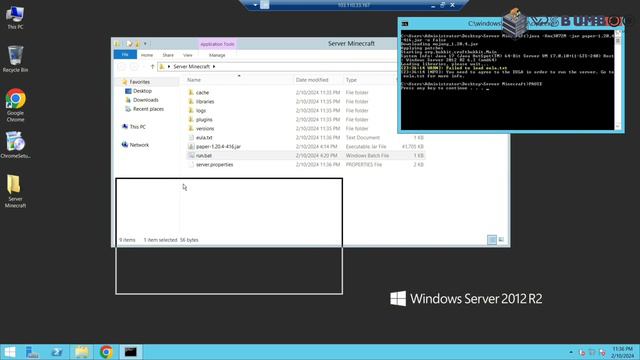Select the Server Minecraft desktop folder
This screenshot has width=640, height=360.
(15, 191)
